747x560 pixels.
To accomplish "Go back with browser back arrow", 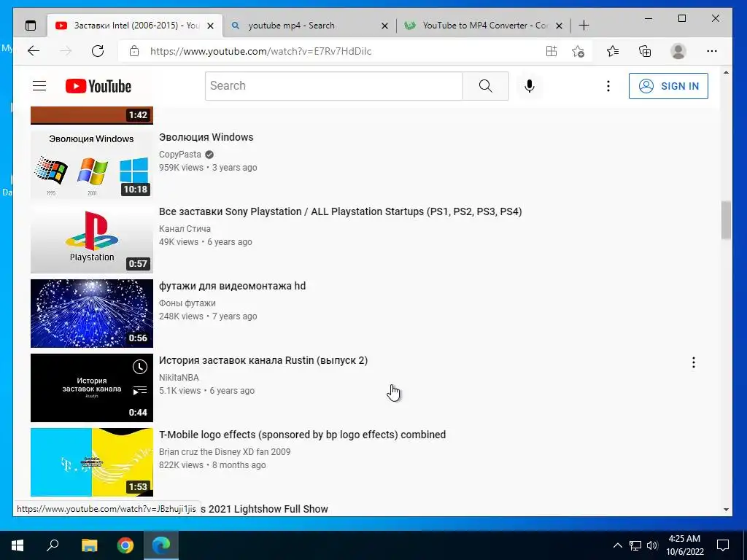I will point(34,51).
